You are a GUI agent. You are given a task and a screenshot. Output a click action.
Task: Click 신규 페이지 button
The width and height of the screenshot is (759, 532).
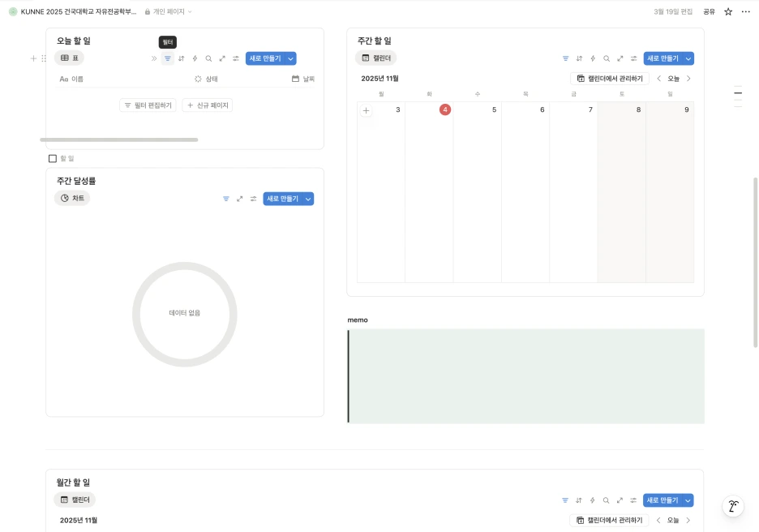click(x=207, y=105)
